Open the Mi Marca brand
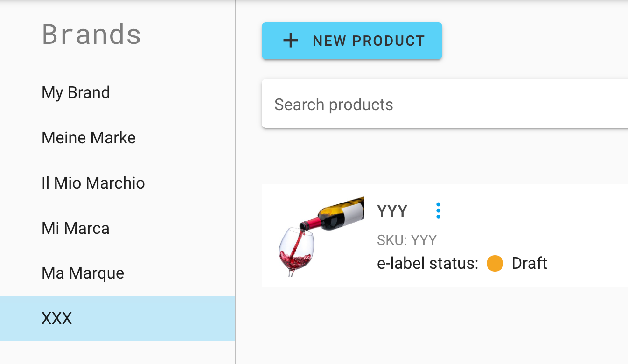 76,228
